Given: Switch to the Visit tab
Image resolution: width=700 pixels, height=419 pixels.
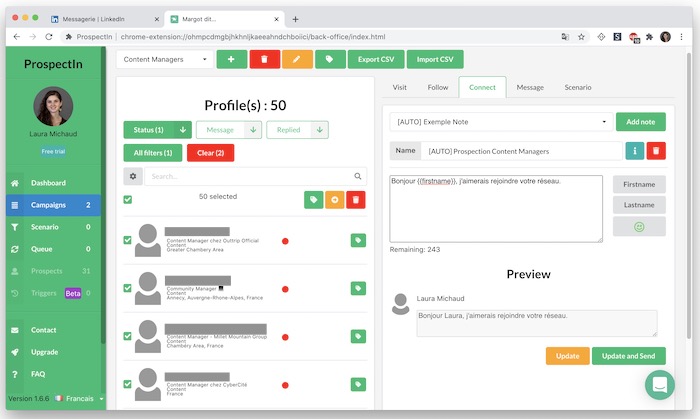Looking at the screenshot, I should click(x=400, y=87).
